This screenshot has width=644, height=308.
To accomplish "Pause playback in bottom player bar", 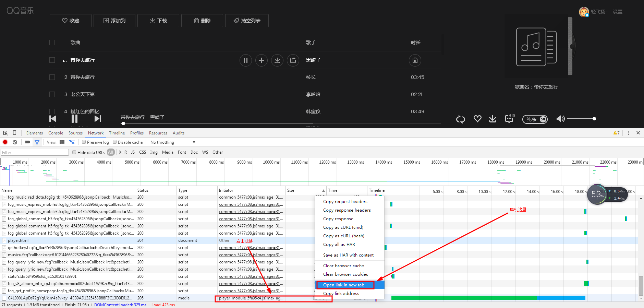I will click(x=74, y=119).
